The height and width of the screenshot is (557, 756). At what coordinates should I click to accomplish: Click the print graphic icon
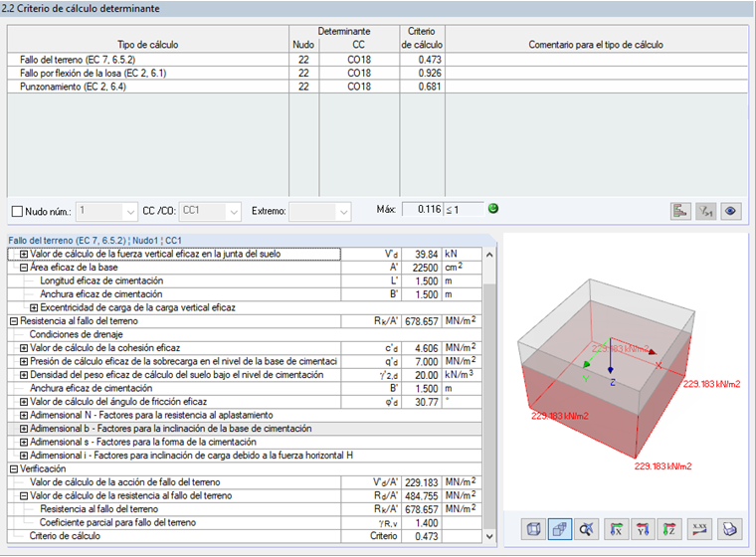(729, 529)
